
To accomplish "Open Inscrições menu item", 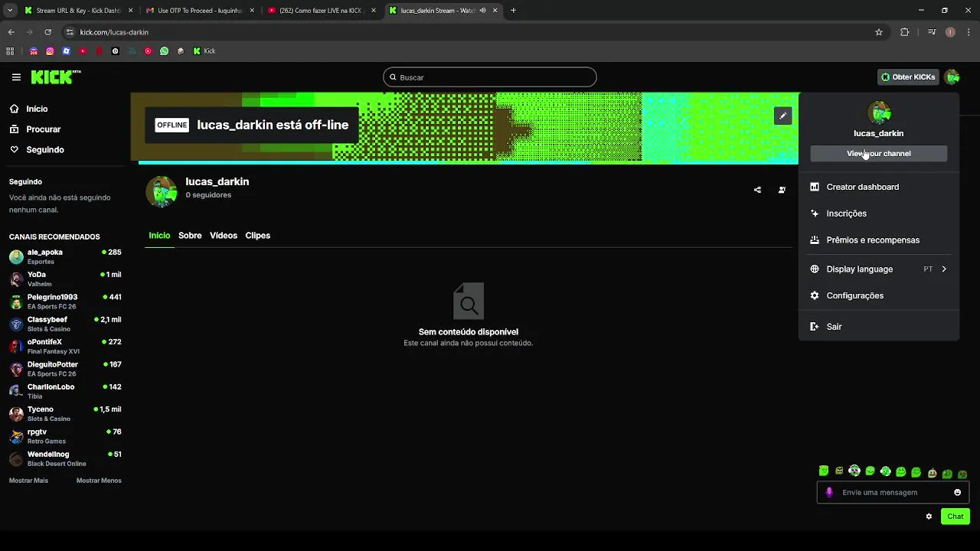I will click(x=878, y=214).
